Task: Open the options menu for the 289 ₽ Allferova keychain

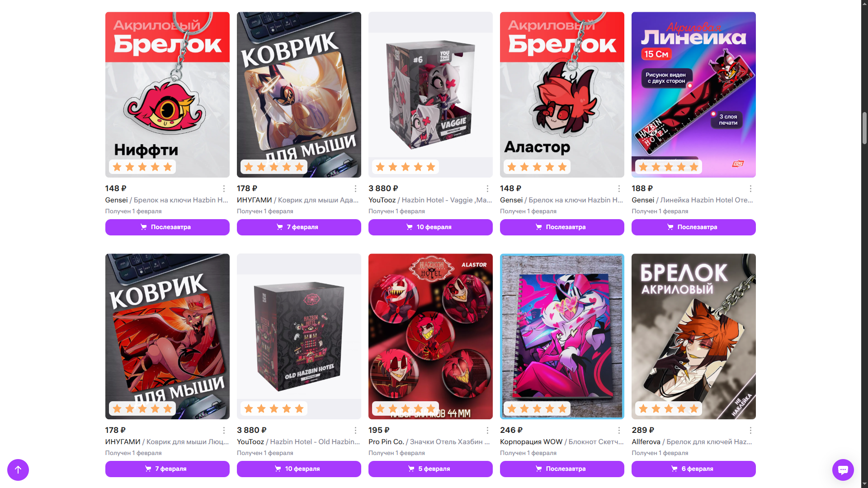Action: coord(750,430)
